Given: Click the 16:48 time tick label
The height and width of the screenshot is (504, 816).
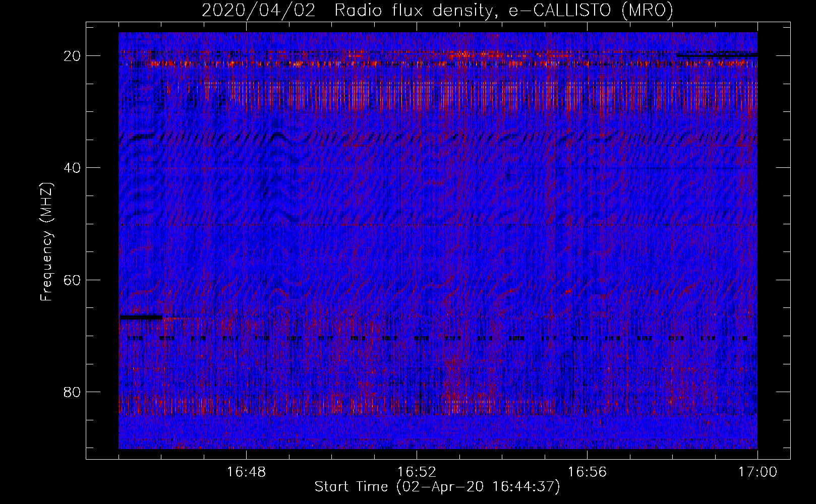Looking at the screenshot, I should click(x=246, y=472).
